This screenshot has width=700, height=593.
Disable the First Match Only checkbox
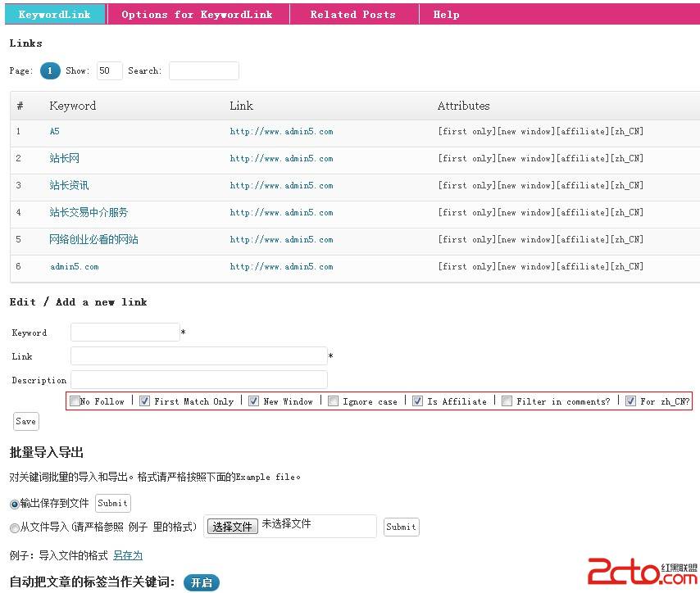pos(145,401)
